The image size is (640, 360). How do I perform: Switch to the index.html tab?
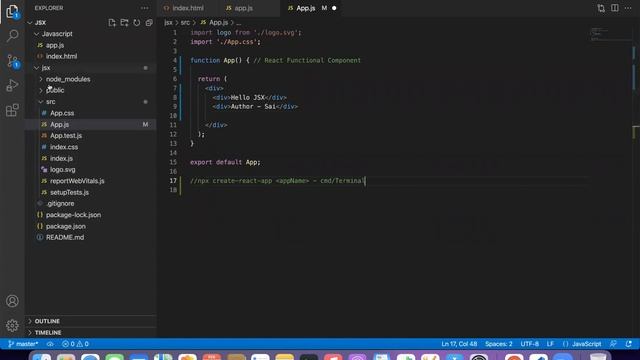click(188, 8)
